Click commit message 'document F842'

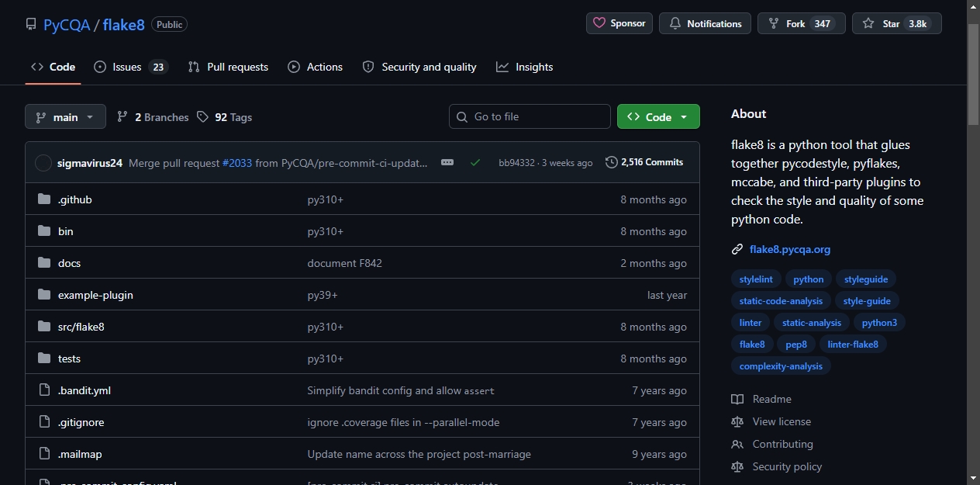point(344,263)
